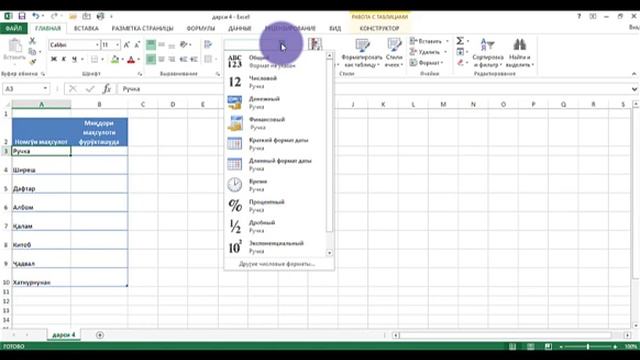The image size is (640, 360).
Task: Open fill color dropdown arrow
Action: 122,60
